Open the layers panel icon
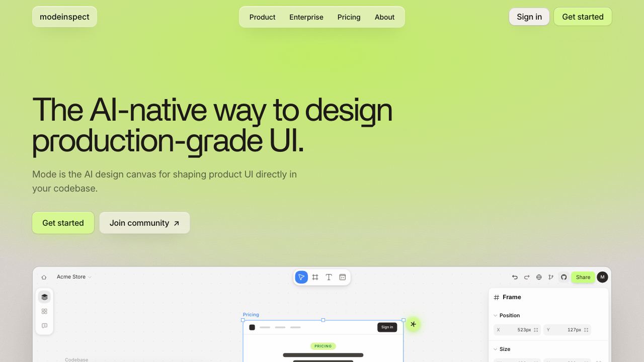 (44, 297)
